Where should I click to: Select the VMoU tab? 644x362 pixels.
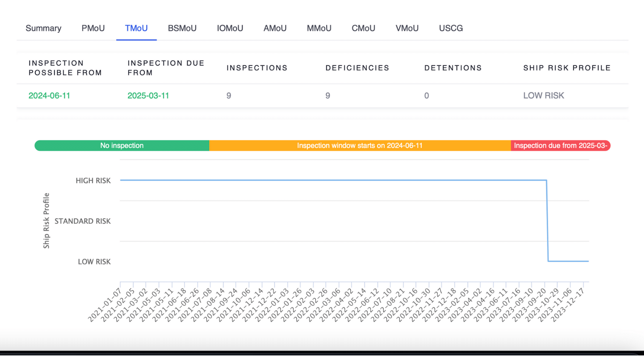click(x=407, y=28)
